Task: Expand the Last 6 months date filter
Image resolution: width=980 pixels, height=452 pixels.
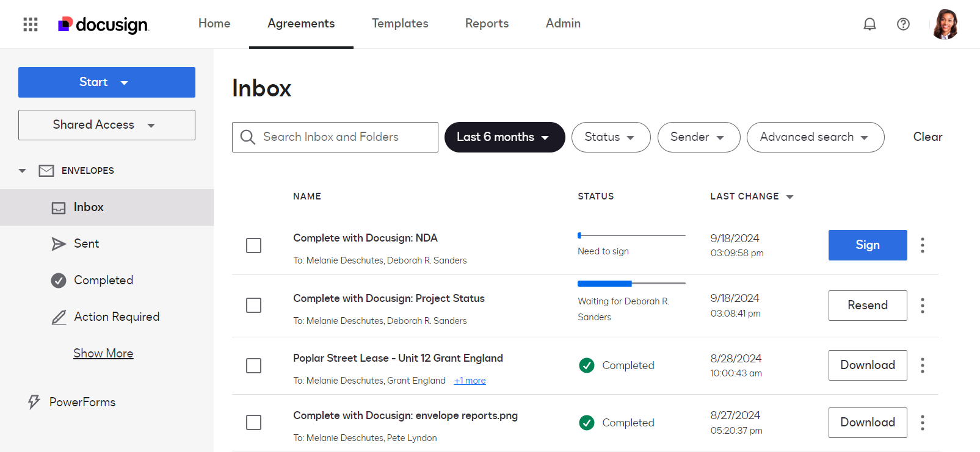Action: tap(504, 137)
